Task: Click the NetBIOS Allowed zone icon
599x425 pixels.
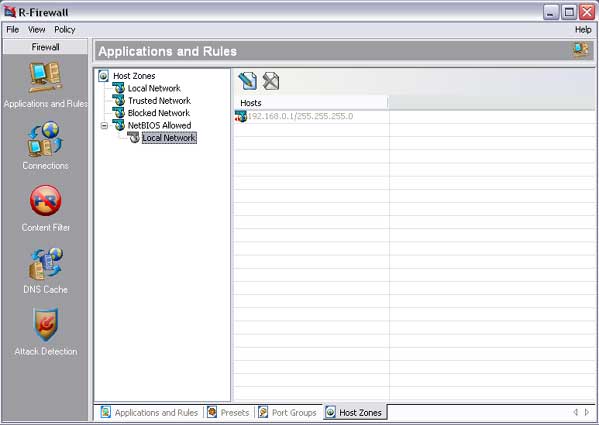Action: (118, 125)
